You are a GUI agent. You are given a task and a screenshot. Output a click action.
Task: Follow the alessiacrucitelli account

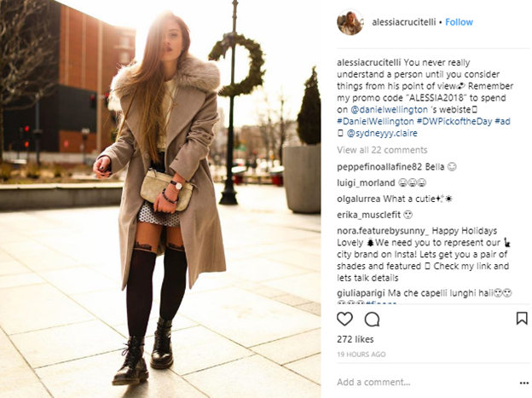(459, 22)
